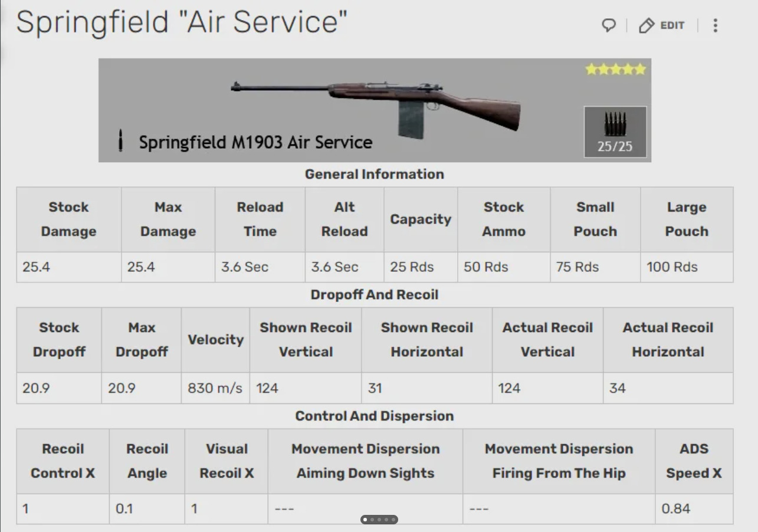The height and width of the screenshot is (532, 758).
Task: Select the first carousel pagination dot
Action: coord(365,520)
